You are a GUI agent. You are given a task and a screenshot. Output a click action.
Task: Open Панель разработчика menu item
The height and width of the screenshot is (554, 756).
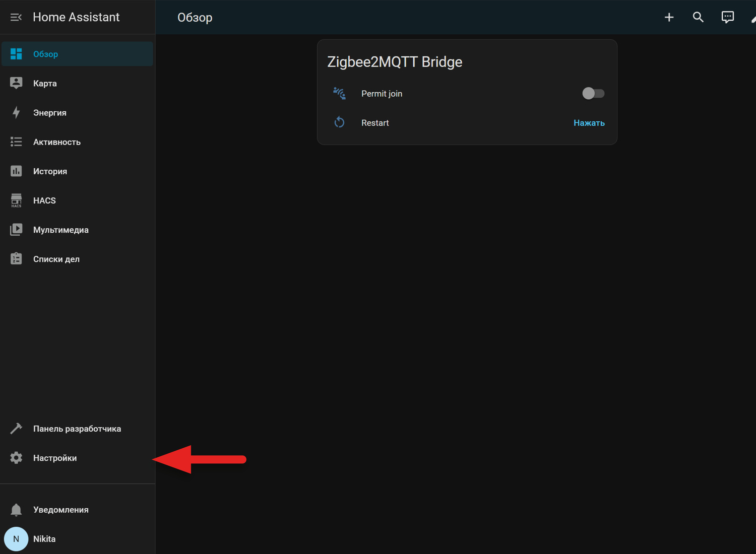pyautogui.click(x=78, y=429)
